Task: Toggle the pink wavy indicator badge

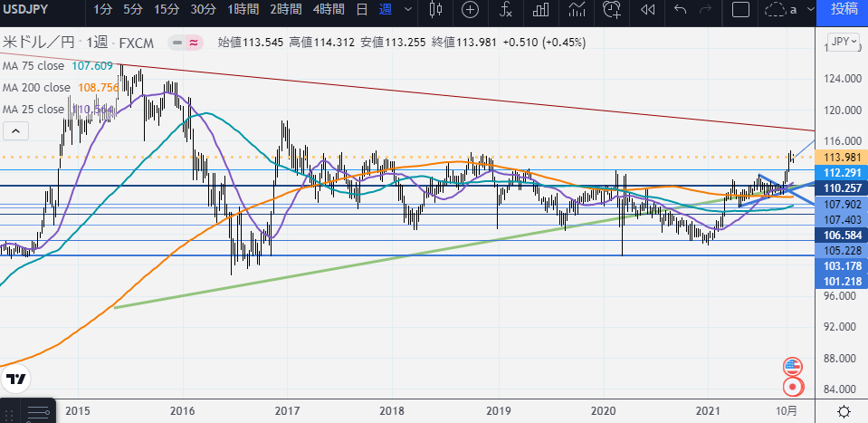Action: pyautogui.click(x=195, y=43)
